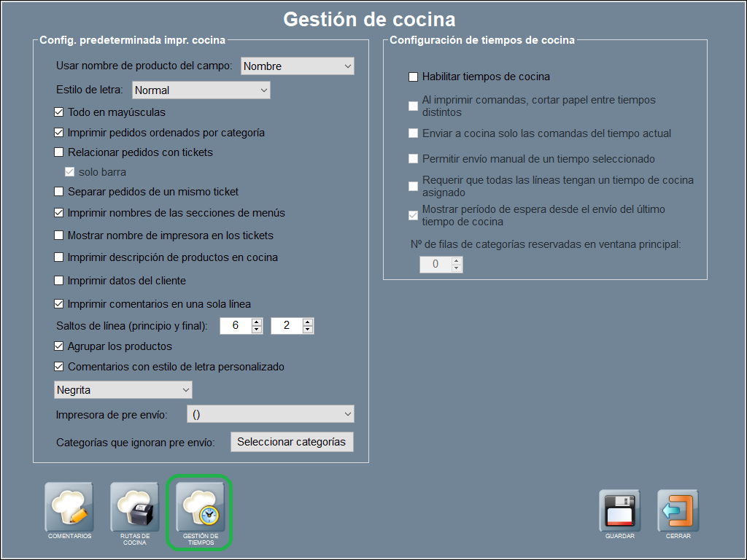Screen dimensions: 747x560
Task: Open the Negrita font style dropdown
Action: [123, 390]
